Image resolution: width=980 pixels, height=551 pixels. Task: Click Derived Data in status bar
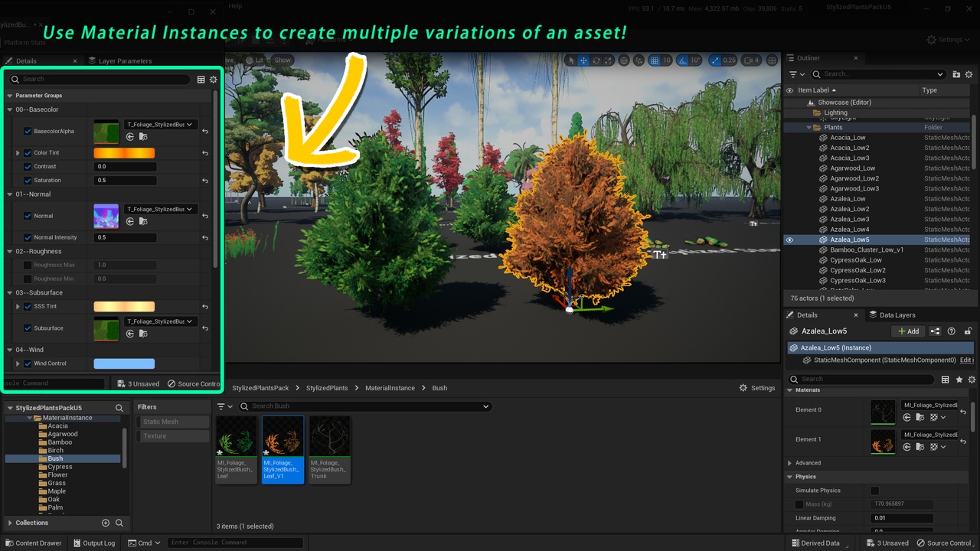(815, 543)
